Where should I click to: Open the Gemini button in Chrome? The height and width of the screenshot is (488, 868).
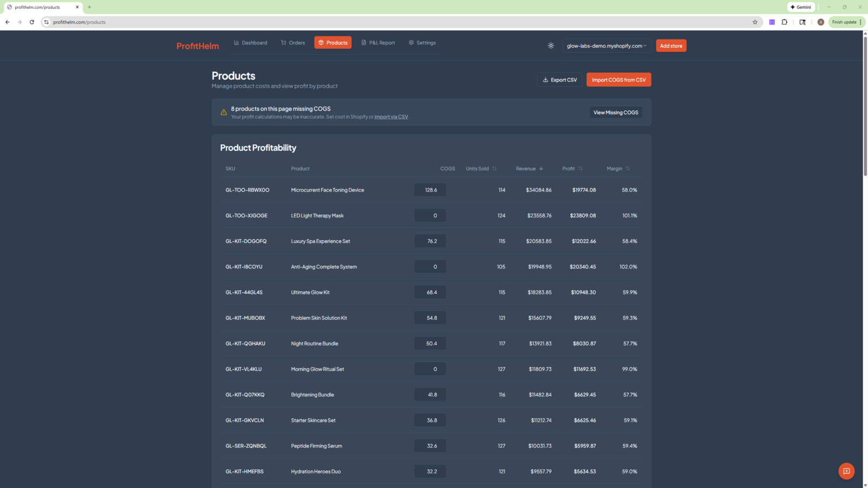[x=801, y=7]
